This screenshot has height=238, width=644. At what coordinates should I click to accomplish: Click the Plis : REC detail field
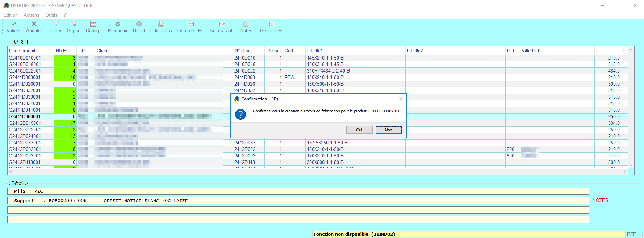pyautogui.click(x=298, y=191)
